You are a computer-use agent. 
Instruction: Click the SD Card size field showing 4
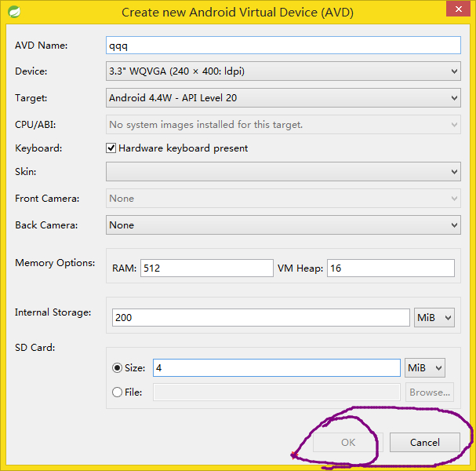pyautogui.click(x=277, y=367)
